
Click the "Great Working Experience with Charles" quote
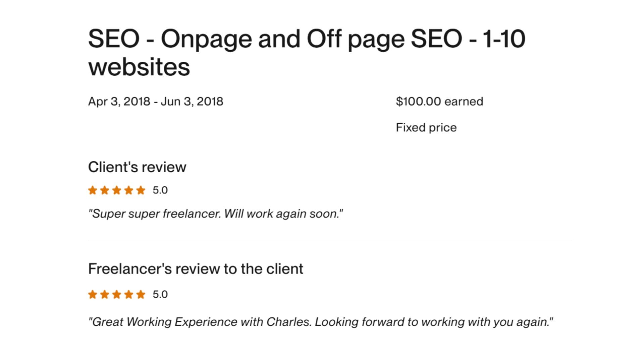(x=320, y=322)
